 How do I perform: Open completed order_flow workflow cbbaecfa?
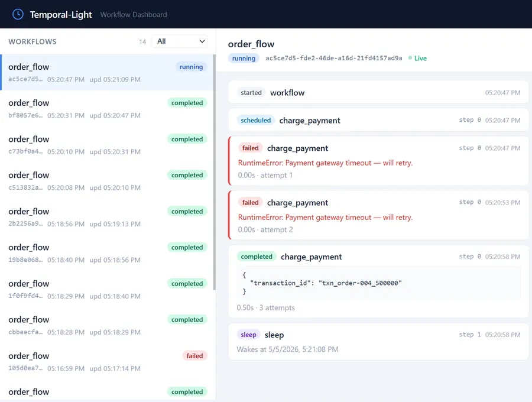107,325
